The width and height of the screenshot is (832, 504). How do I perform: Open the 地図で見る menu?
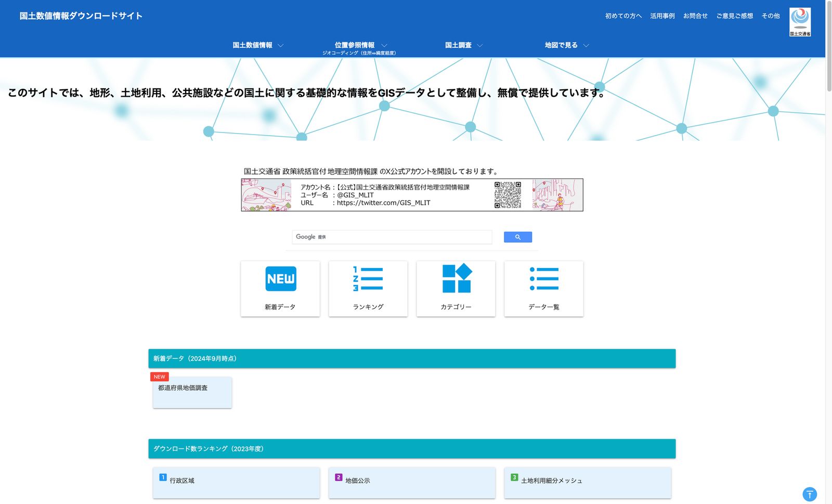[x=561, y=45]
